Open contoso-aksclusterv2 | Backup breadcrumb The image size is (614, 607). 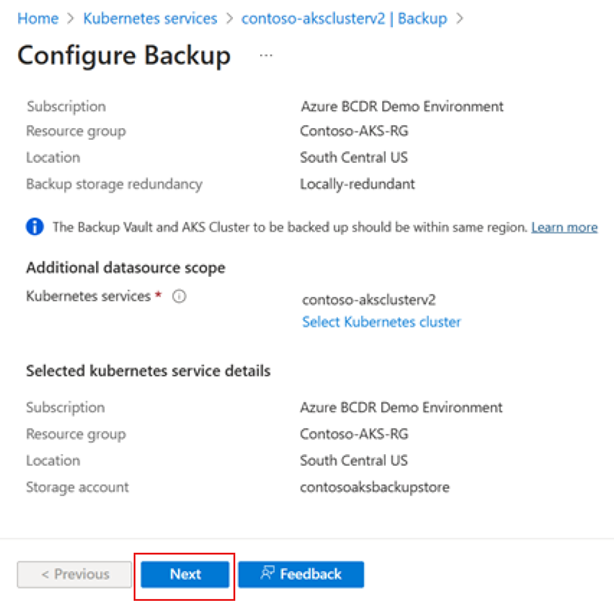(344, 18)
